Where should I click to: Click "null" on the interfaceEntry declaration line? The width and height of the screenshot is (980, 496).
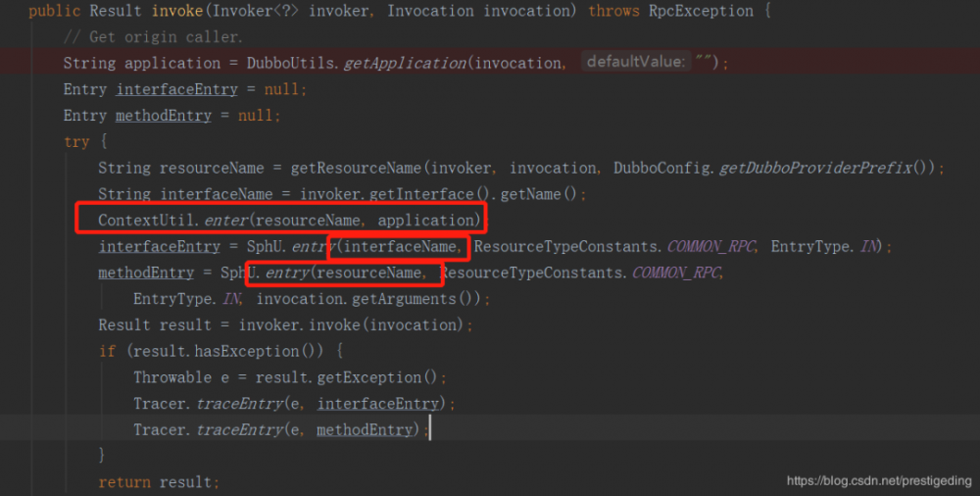click(x=281, y=89)
